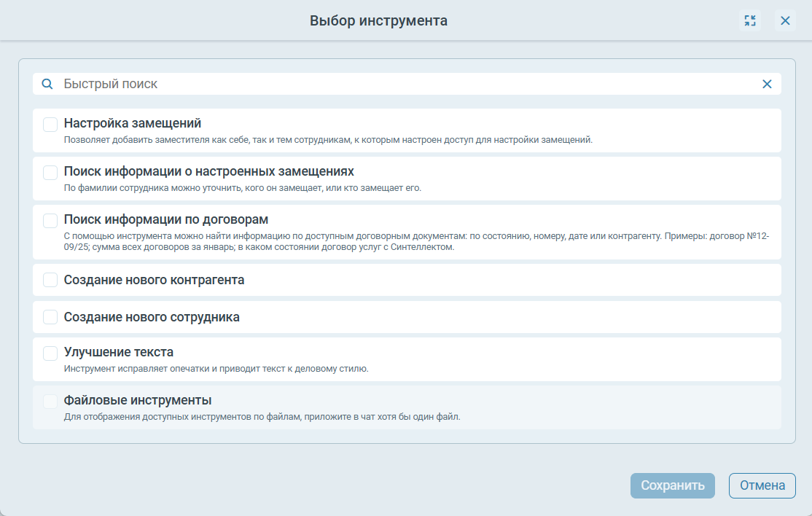
Task: Focus the Быстрый поиск input field
Action: tap(401, 84)
